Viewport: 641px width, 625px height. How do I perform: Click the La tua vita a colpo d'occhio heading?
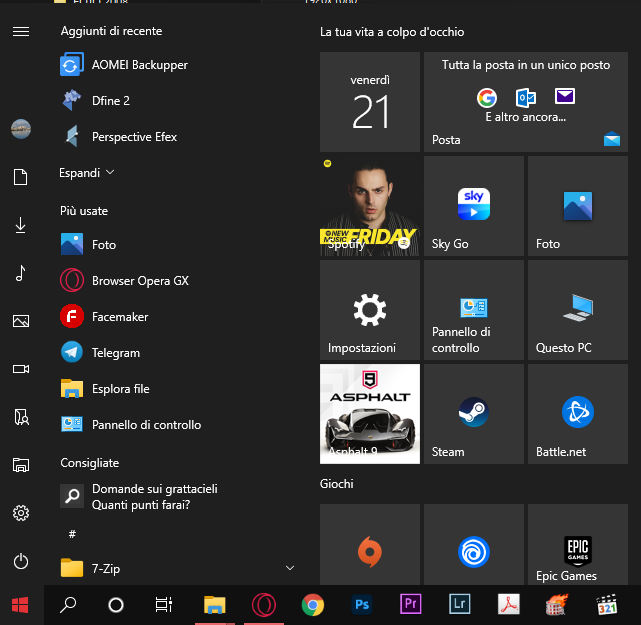392,32
